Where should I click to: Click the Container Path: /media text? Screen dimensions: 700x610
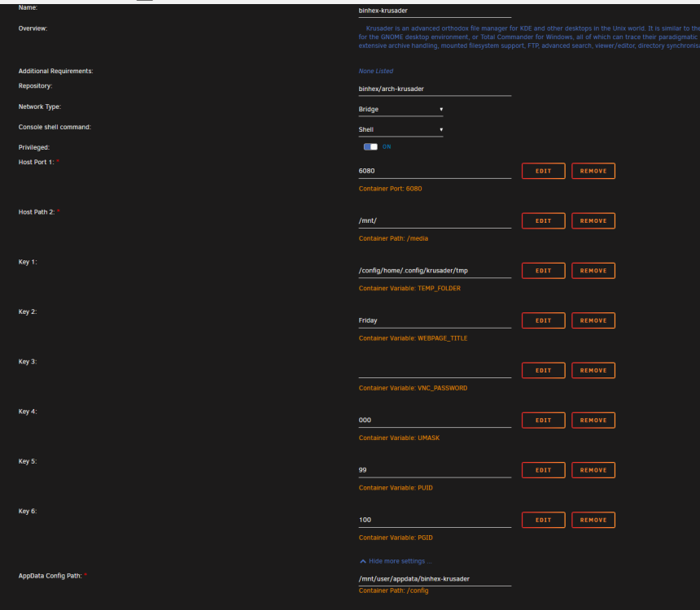[393, 239]
